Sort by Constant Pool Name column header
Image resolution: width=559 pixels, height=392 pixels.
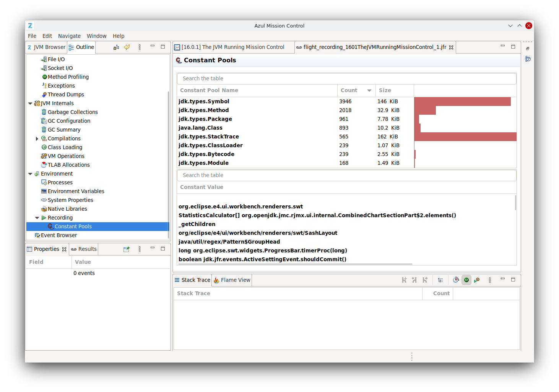pyautogui.click(x=257, y=91)
